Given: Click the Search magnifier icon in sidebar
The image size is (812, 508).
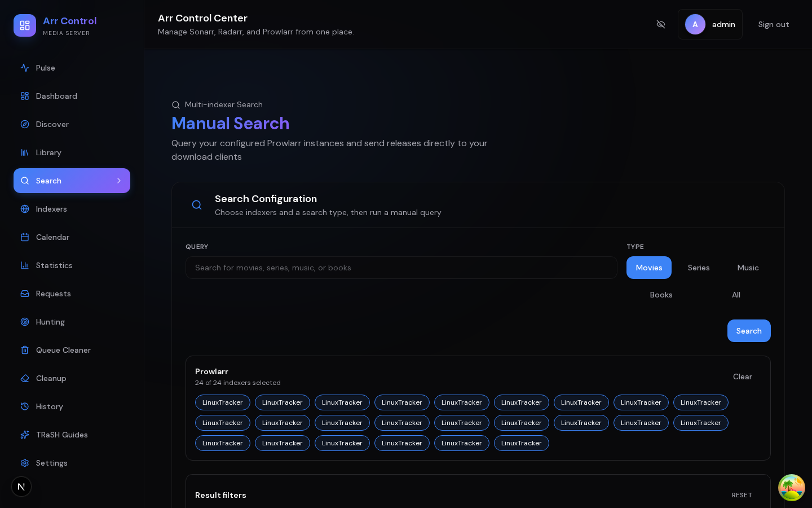Looking at the screenshot, I should pos(25,181).
